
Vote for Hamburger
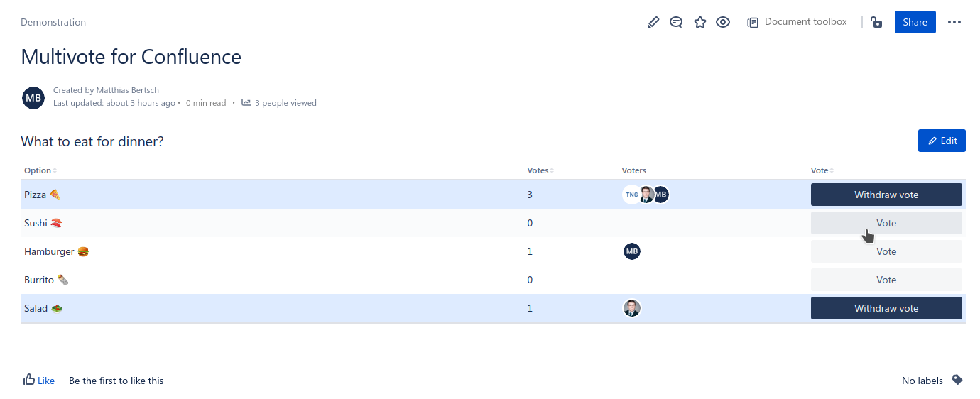pyautogui.click(x=886, y=251)
